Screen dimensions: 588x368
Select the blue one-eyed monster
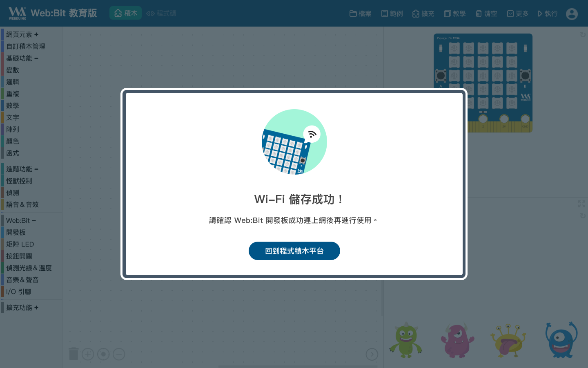pos(561,340)
